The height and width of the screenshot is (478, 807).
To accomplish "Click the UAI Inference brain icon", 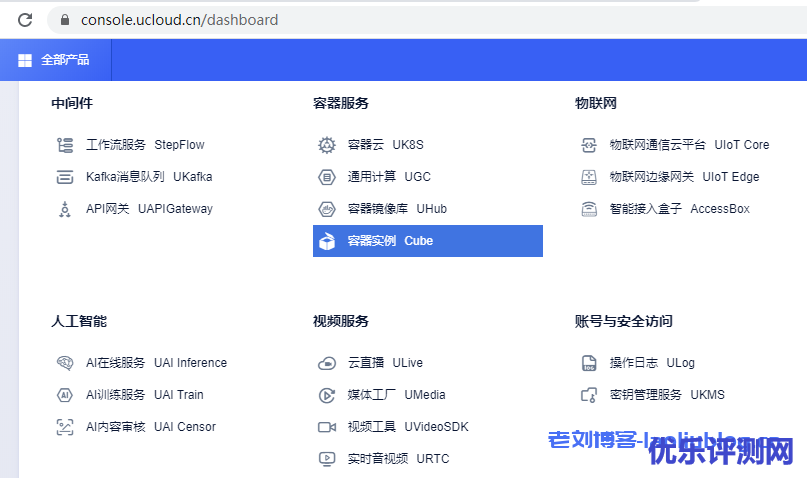I will click(65, 363).
